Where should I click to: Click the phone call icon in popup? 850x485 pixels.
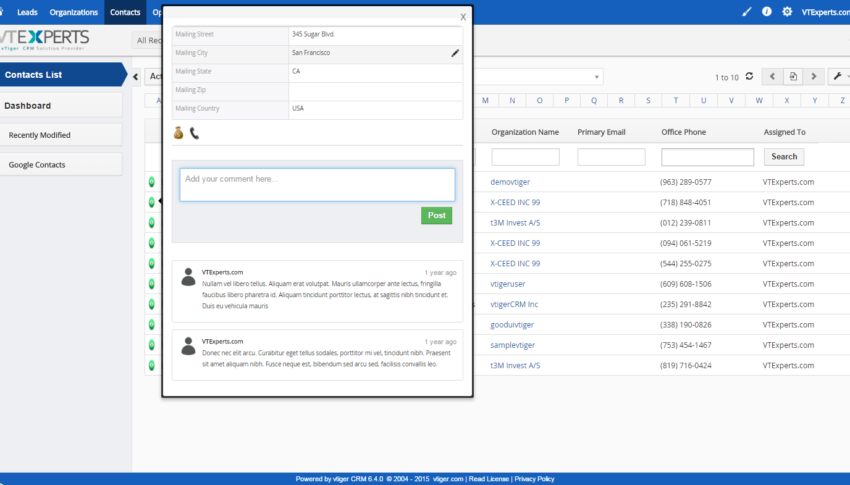coord(194,133)
